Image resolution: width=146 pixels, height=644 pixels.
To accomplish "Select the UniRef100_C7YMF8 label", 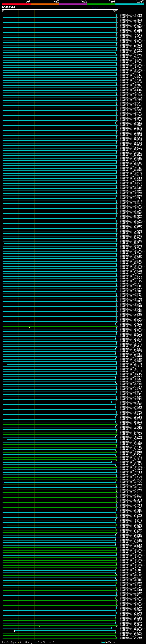I will tap(131, 198).
